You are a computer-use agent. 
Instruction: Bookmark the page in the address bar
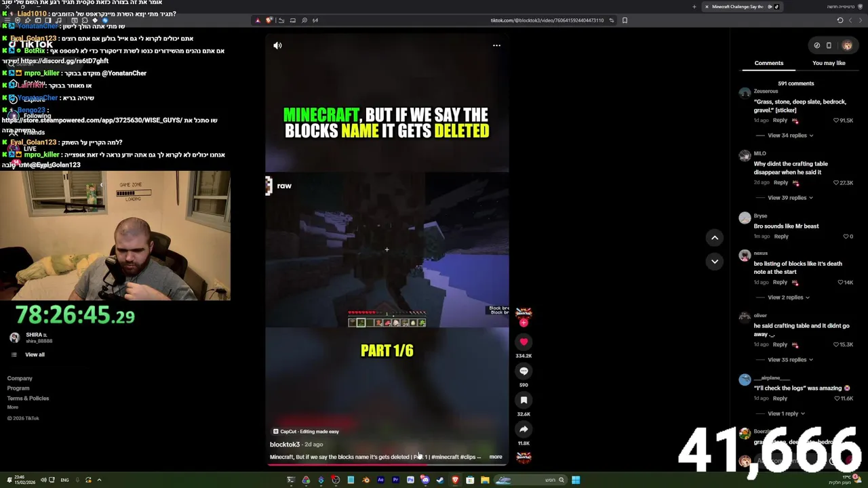pyautogui.click(x=625, y=20)
